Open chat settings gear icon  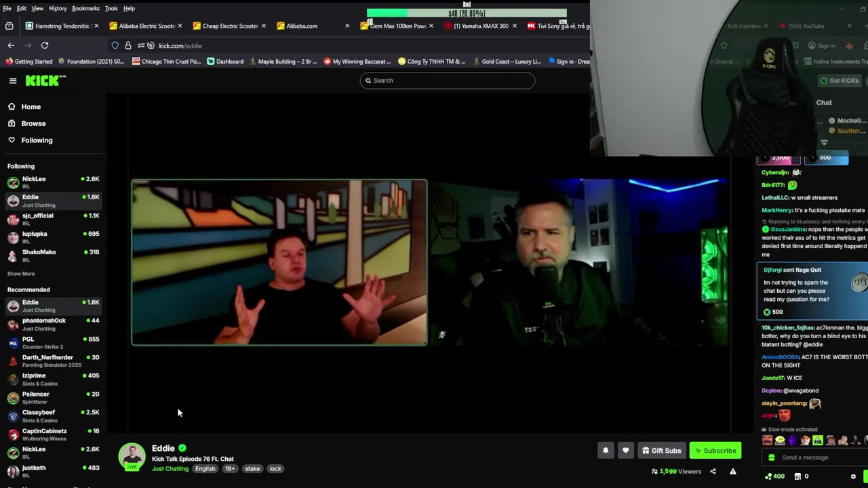[x=853, y=476]
